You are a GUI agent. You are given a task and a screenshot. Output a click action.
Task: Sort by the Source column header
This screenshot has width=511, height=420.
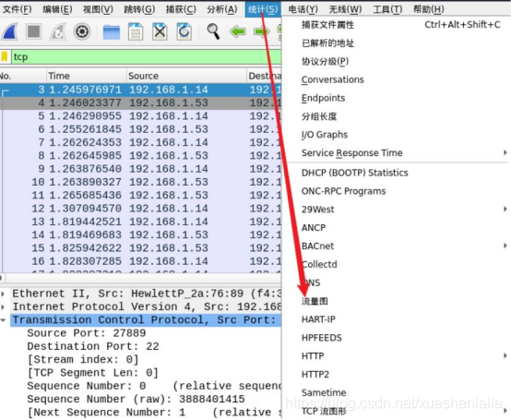(186, 76)
